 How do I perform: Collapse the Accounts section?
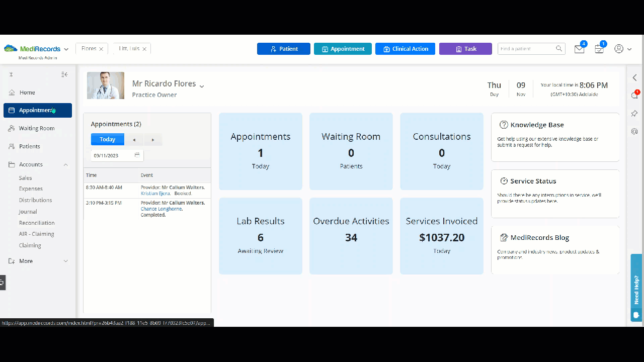click(x=65, y=165)
